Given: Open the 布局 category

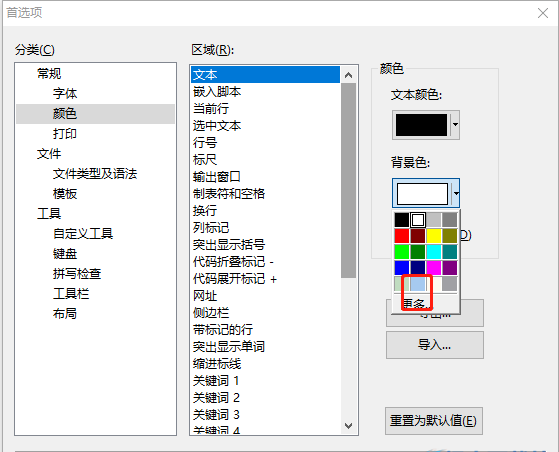Looking at the screenshot, I should pos(65,314).
